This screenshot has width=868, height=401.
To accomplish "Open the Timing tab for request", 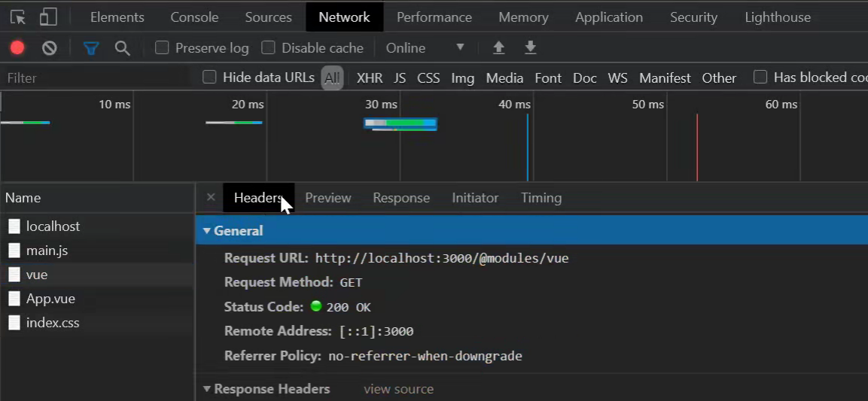I will tap(541, 198).
